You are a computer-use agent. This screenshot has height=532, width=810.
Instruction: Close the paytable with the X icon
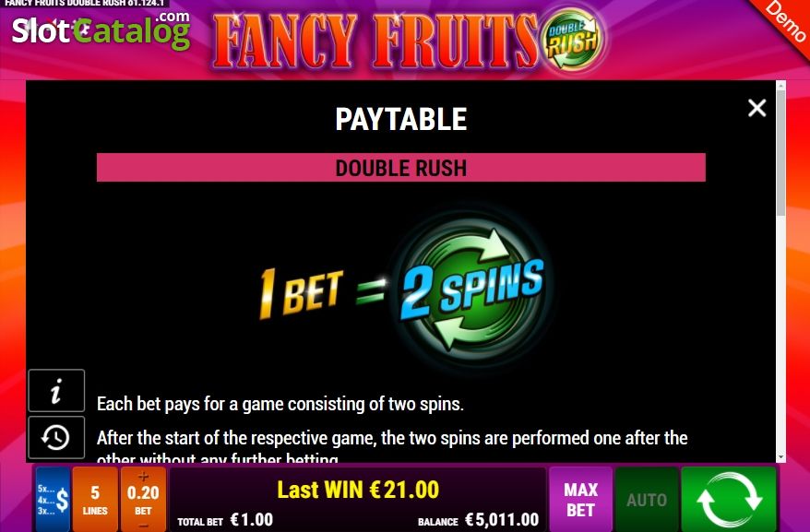coord(756,108)
